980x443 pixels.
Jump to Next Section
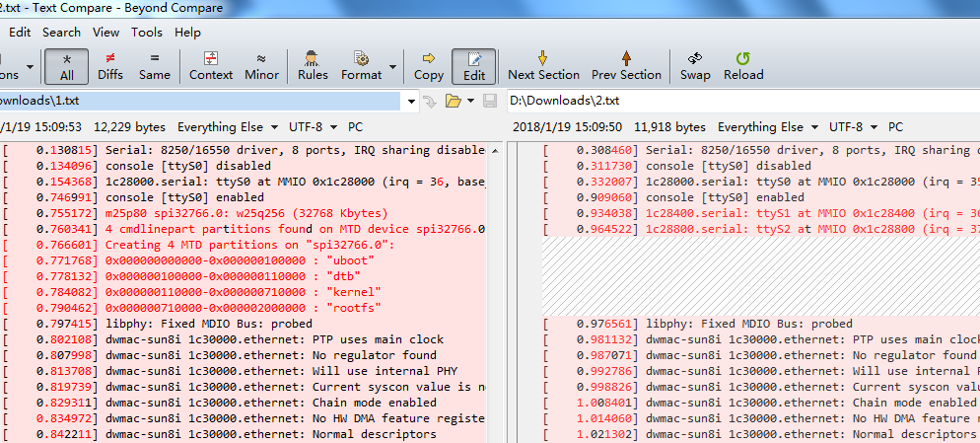click(543, 66)
